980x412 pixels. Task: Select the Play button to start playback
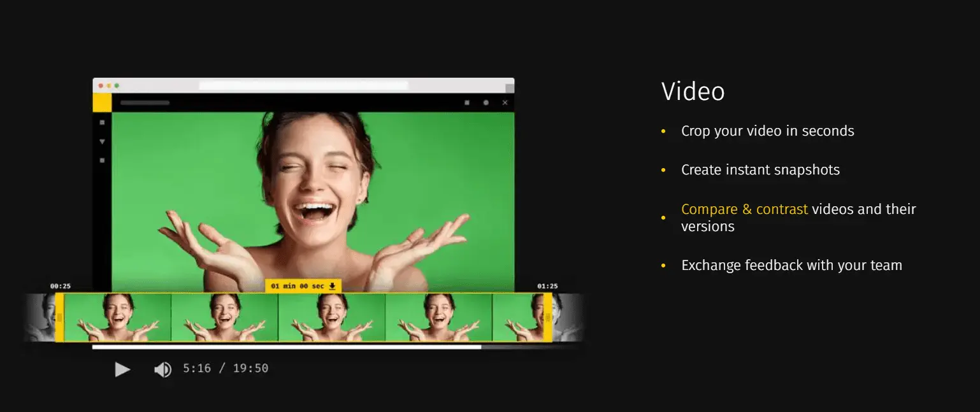122,369
